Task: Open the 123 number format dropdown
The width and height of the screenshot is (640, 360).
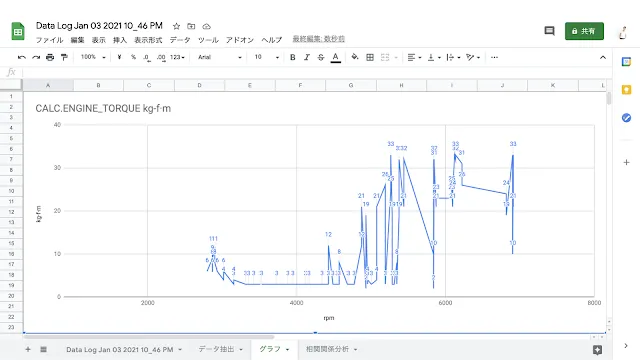Action: (x=177, y=57)
